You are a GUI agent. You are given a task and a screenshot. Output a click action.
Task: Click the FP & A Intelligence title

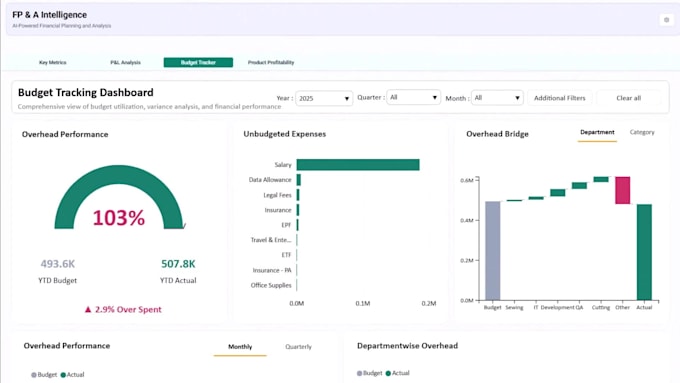49,15
